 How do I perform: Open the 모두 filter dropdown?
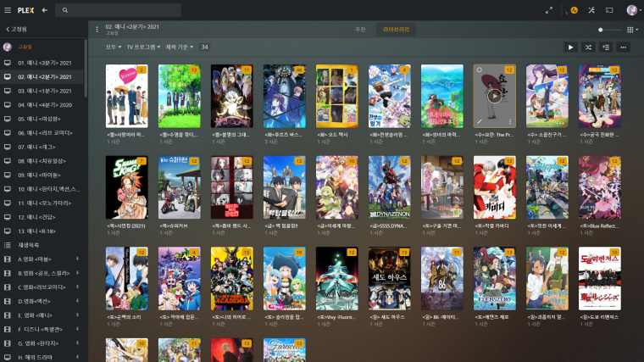point(114,47)
